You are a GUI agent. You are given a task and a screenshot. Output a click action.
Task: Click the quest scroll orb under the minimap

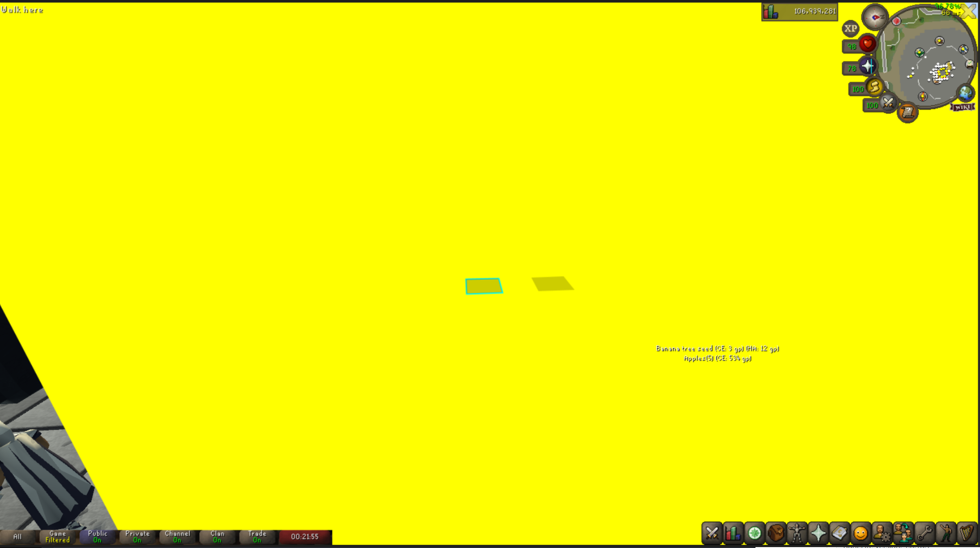(x=908, y=111)
